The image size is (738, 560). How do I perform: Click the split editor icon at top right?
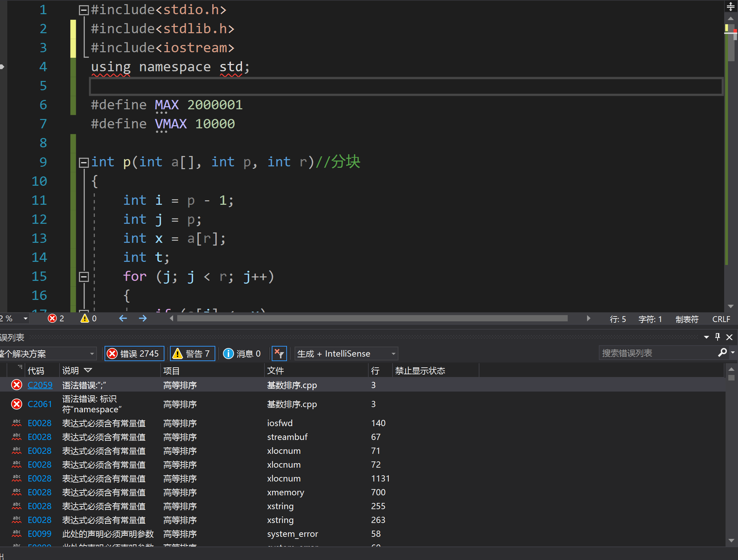pos(730,6)
